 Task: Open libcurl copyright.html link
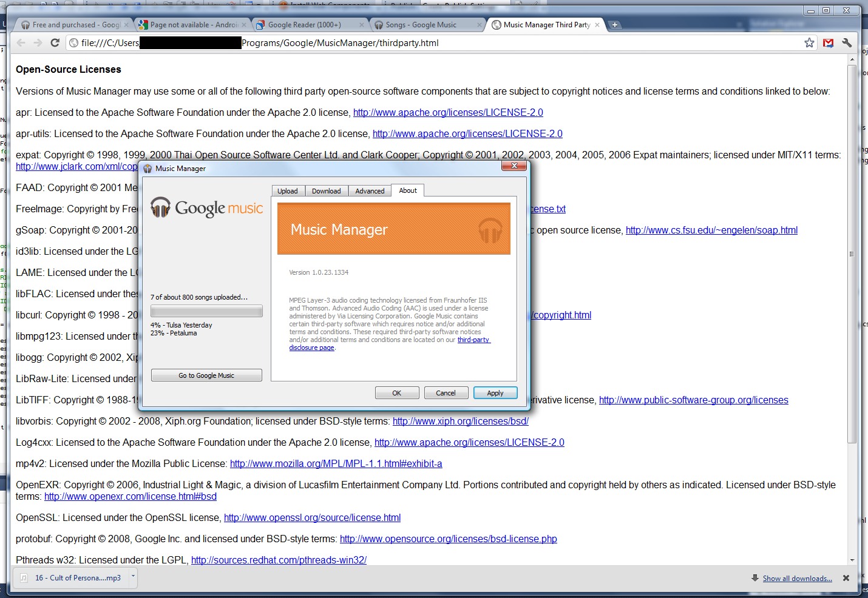pos(561,315)
